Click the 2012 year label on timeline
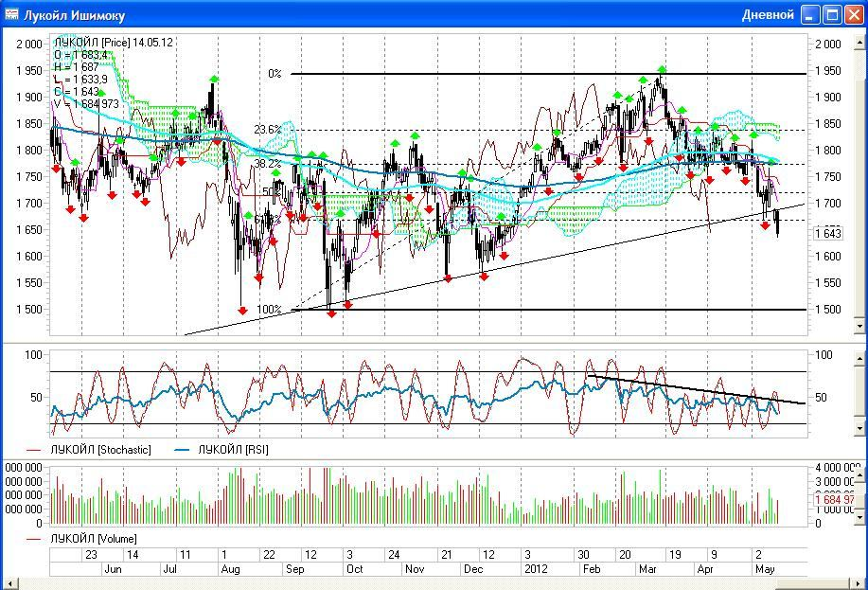This screenshot has height=590, width=868. (x=536, y=569)
